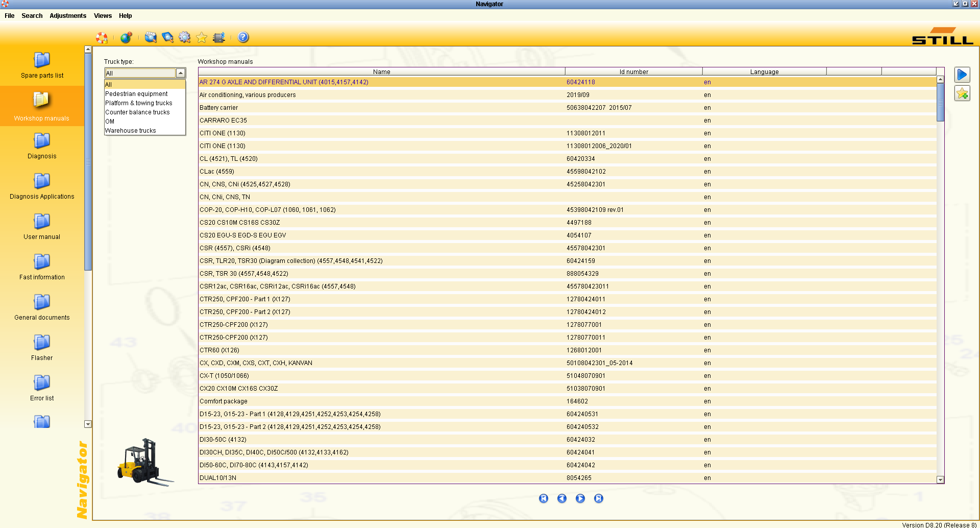Select Counter balance trucks option

click(x=145, y=112)
